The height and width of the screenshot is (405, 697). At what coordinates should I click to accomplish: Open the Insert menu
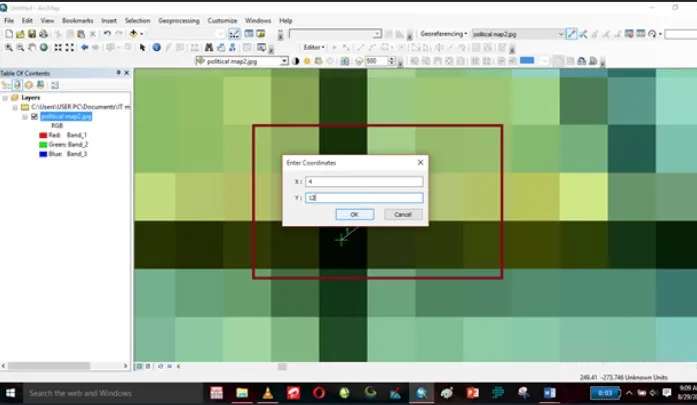coord(109,20)
